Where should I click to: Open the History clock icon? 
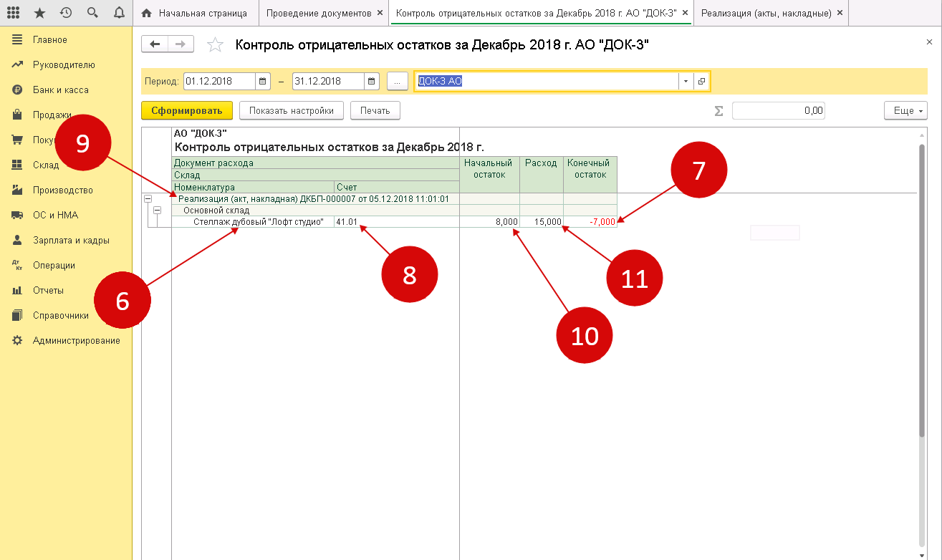[66, 13]
